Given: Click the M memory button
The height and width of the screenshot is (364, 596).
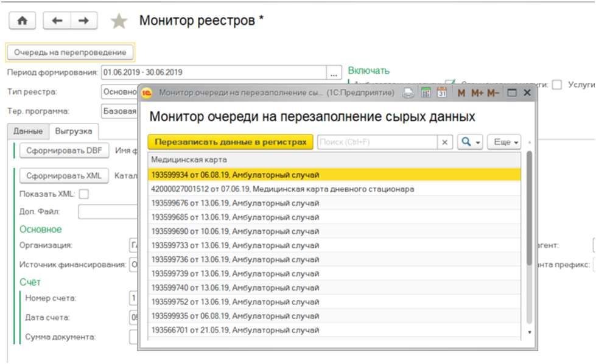Looking at the screenshot, I should [461, 93].
